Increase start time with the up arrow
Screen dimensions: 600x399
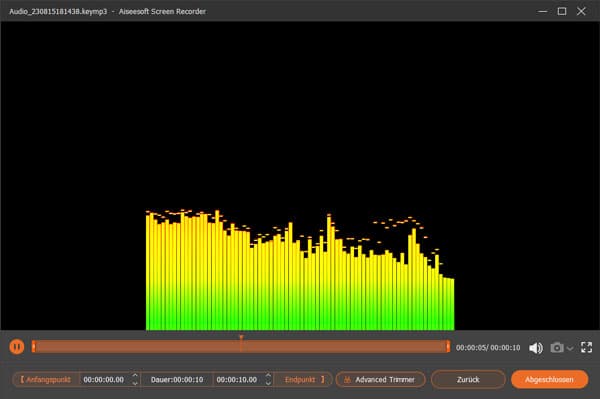point(135,376)
